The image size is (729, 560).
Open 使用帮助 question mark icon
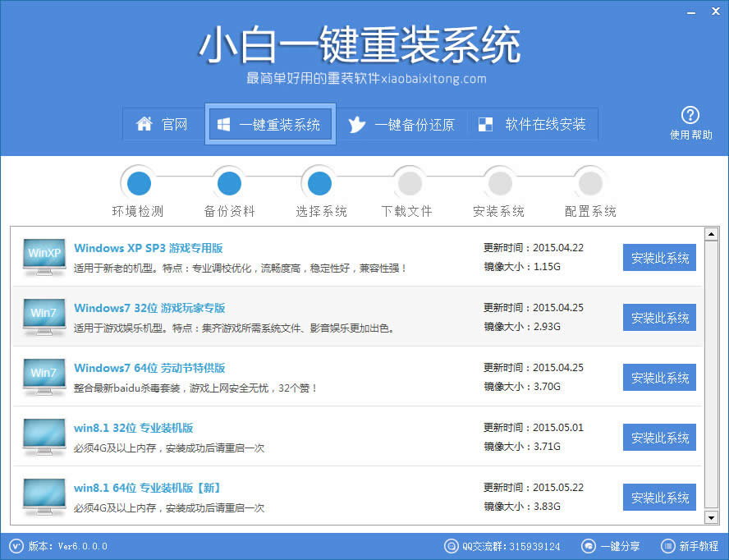coord(690,115)
